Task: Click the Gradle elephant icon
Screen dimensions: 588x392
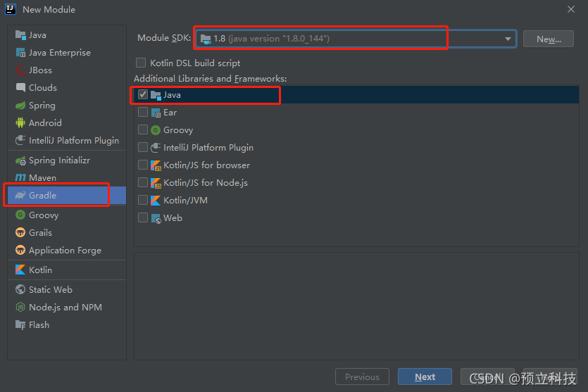Action: 20,195
